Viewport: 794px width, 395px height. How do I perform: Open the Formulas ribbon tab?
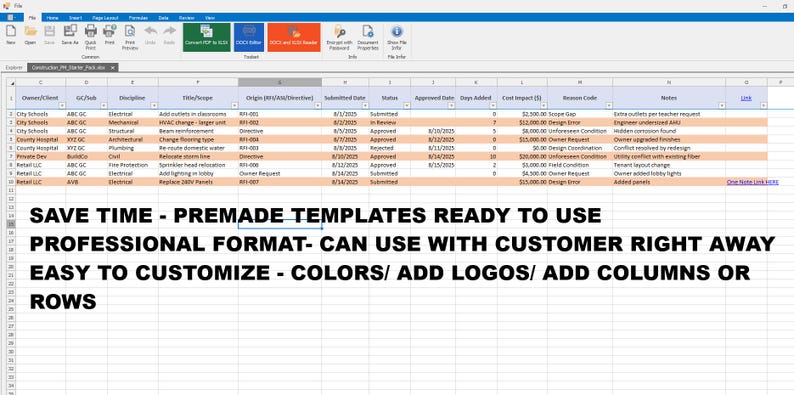138,18
